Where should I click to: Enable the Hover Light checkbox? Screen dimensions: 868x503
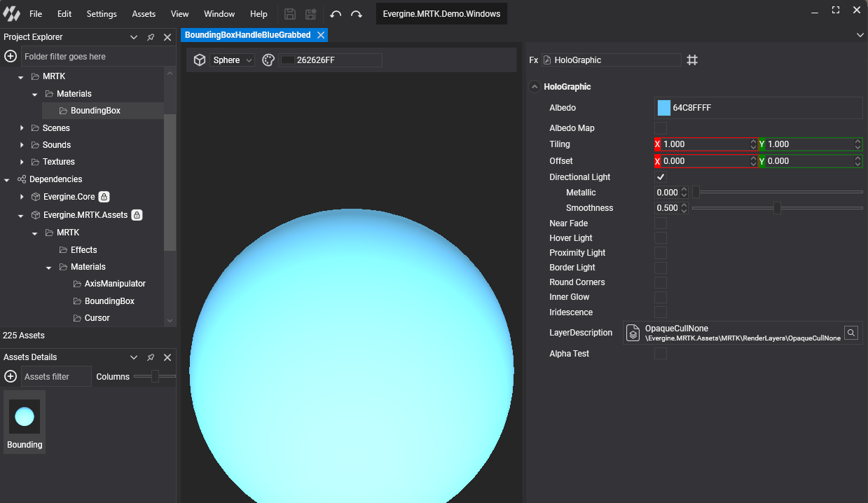click(660, 238)
